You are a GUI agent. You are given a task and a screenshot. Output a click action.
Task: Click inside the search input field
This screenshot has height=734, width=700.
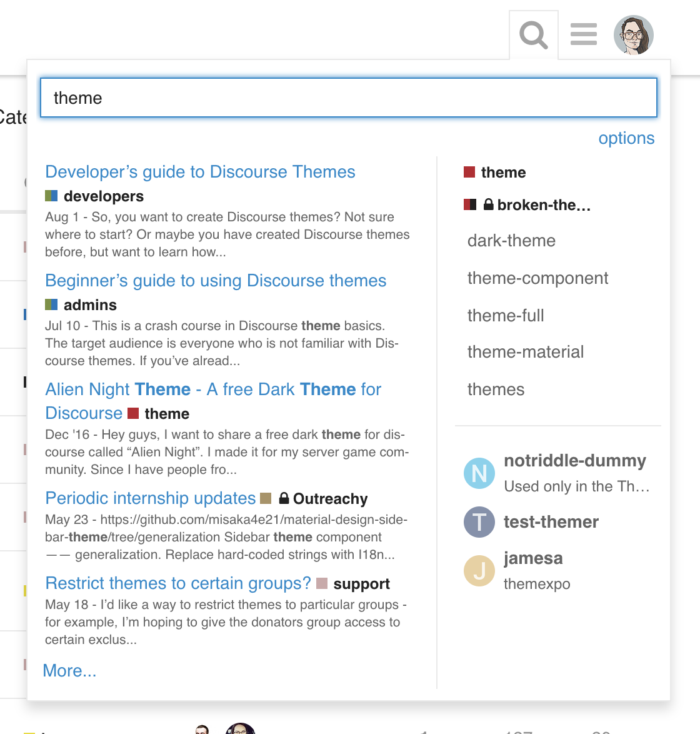348,98
